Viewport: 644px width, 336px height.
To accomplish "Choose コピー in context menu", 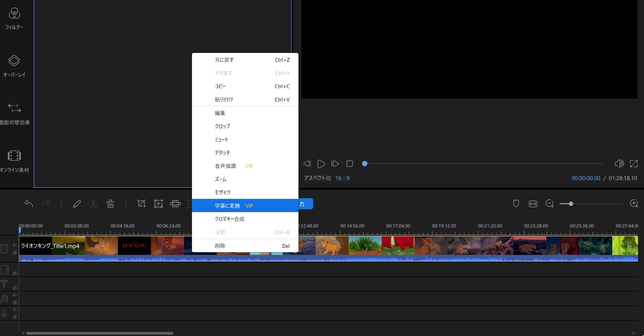I will 245,87.
